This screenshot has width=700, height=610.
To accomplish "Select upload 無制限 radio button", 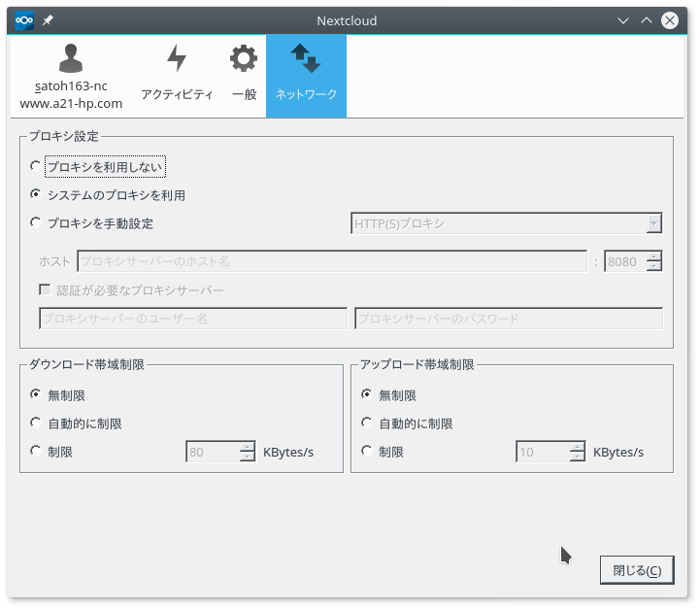I will pyautogui.click(x=367, y=394).
